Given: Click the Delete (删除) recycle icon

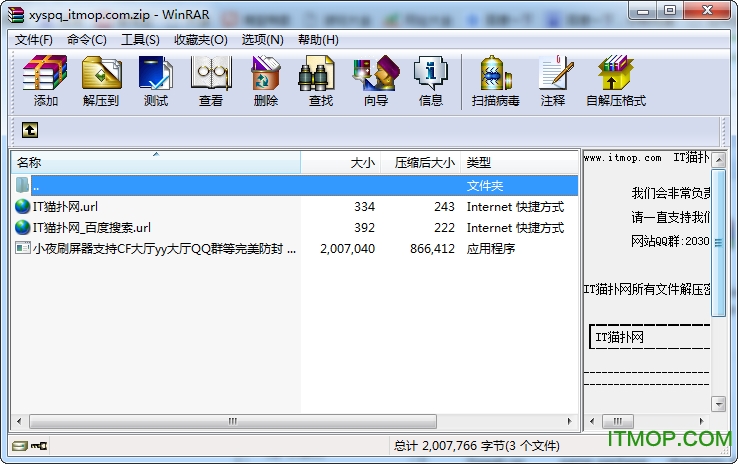Looking at the screenshot, I should 265,73.
